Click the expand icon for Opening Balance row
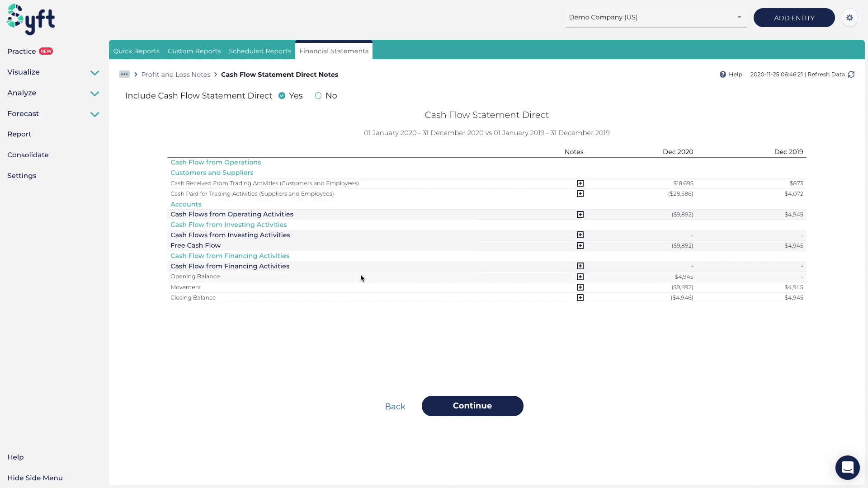Screen dimensions: 868x488 point(580,277)
